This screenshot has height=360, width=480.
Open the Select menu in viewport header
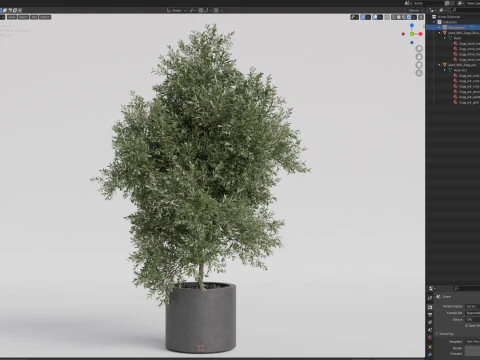click(23, 17)
